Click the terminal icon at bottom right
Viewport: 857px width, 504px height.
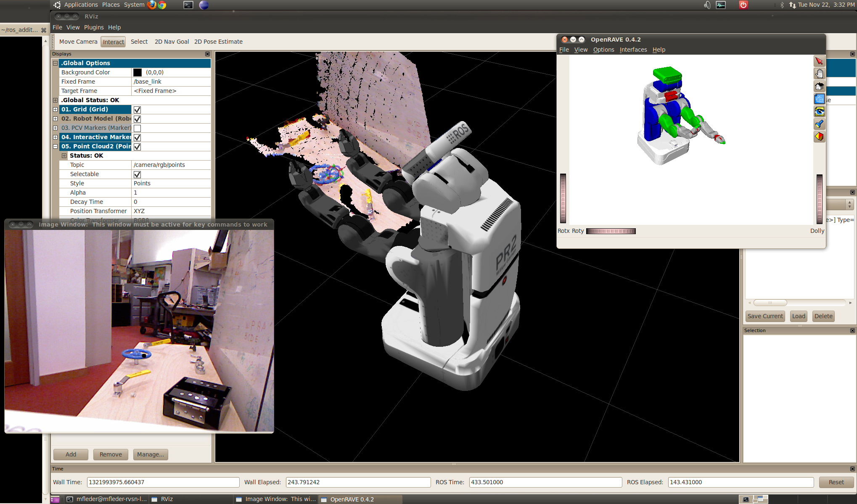pos(746,499)
